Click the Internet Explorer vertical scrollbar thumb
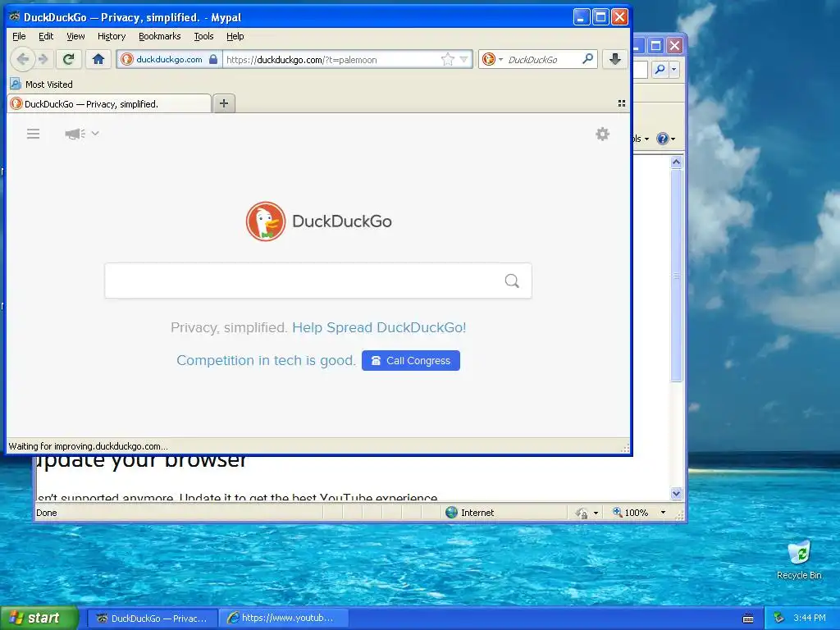 pyautogui.click(x=676, y=276)
